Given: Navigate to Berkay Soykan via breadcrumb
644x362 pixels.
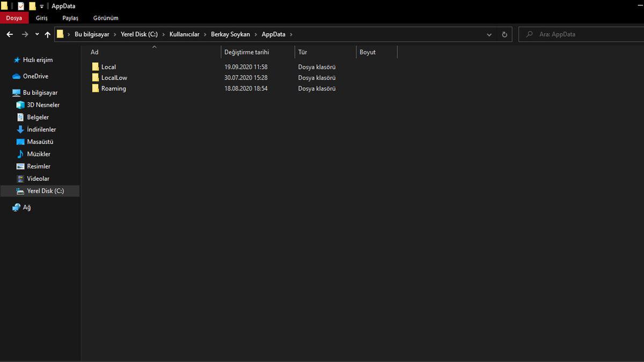Looking at the screenshot, I should tap(231, 34).
